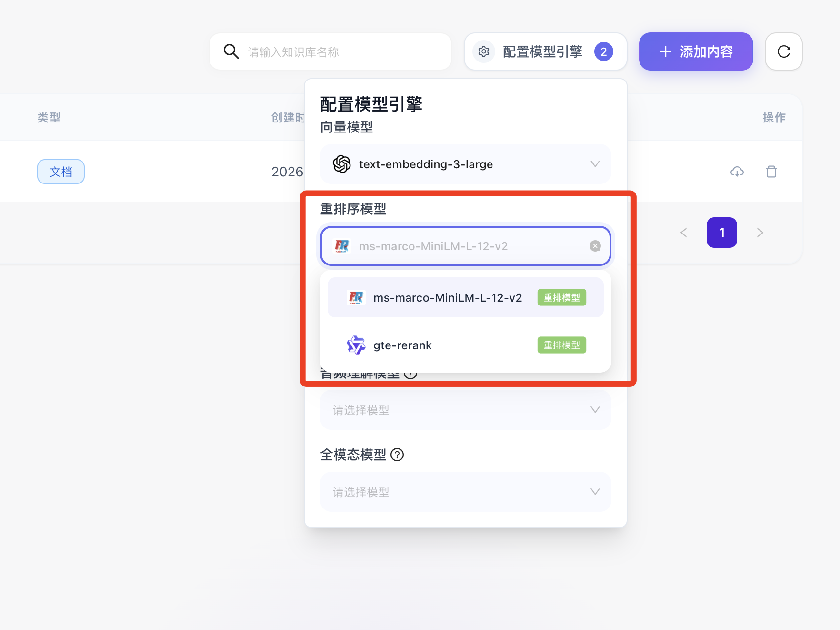Choose gte-rerank option in the list

click(402, 345)
